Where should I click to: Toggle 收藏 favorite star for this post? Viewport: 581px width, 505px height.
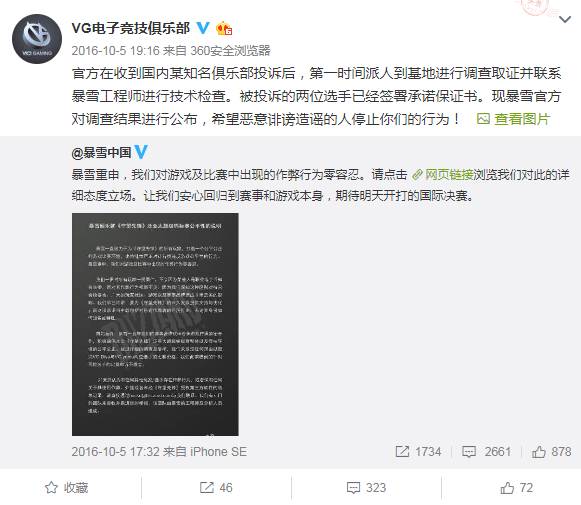(x=67, y=488)
